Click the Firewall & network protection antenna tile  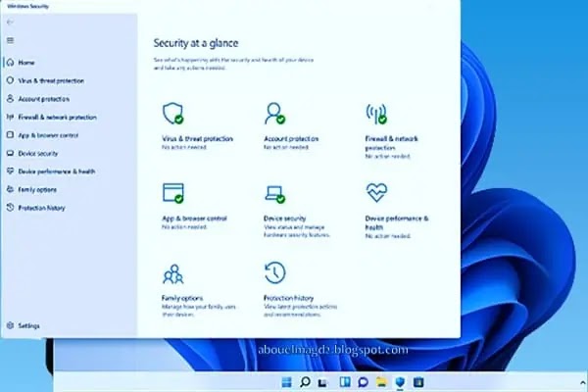(x=376, y=114)
